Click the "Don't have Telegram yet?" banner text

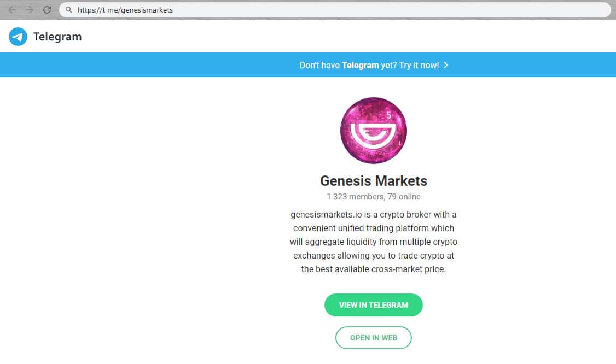coord(320,65)
